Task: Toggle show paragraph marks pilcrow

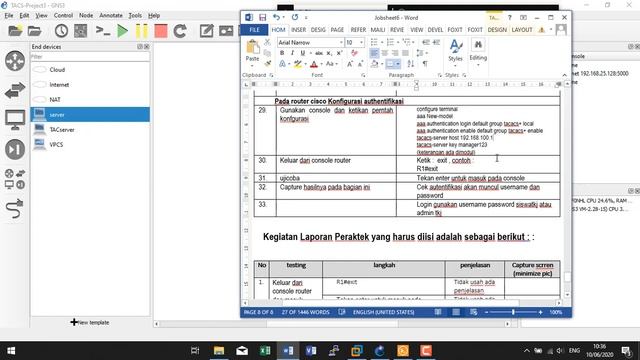Action: 425,64
